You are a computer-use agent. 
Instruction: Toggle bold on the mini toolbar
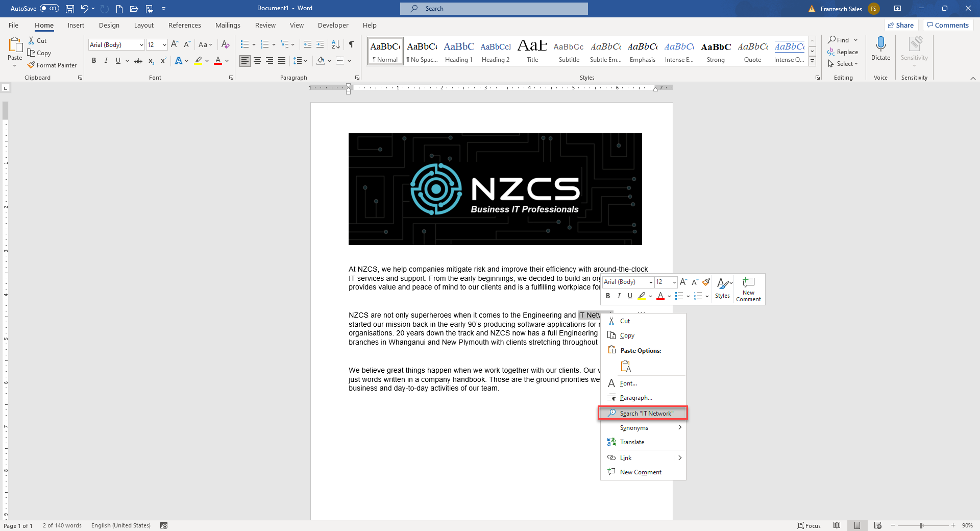[607, 296]
